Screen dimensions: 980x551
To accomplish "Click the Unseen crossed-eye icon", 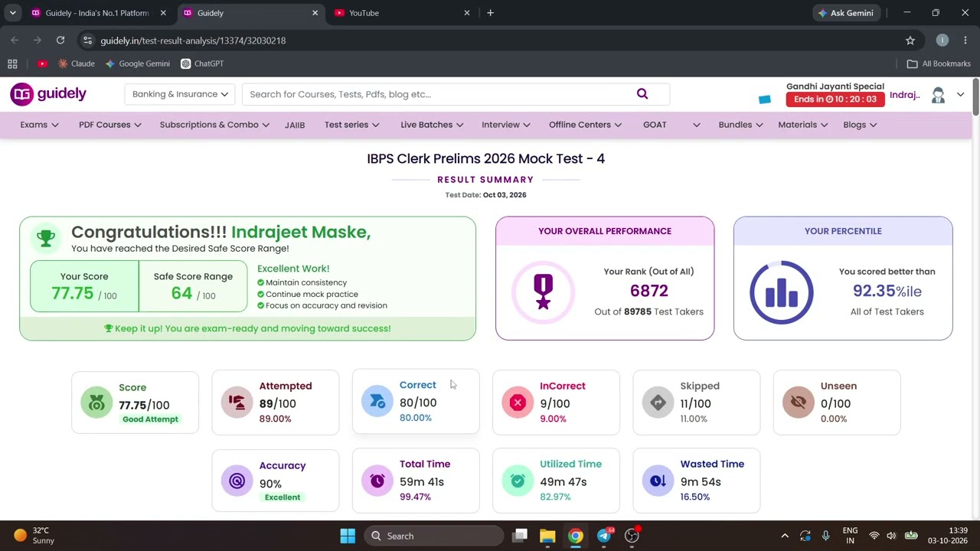I will [x=799, y=403].
